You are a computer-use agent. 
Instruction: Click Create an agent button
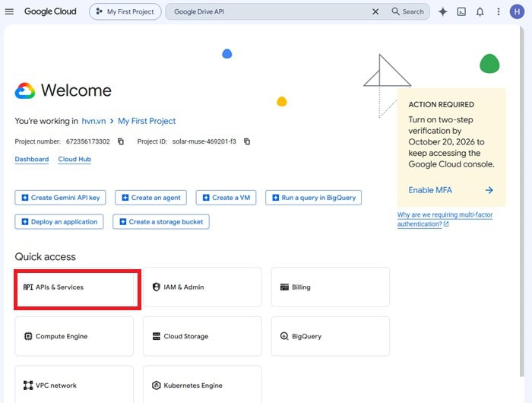(x=151, y=198)
